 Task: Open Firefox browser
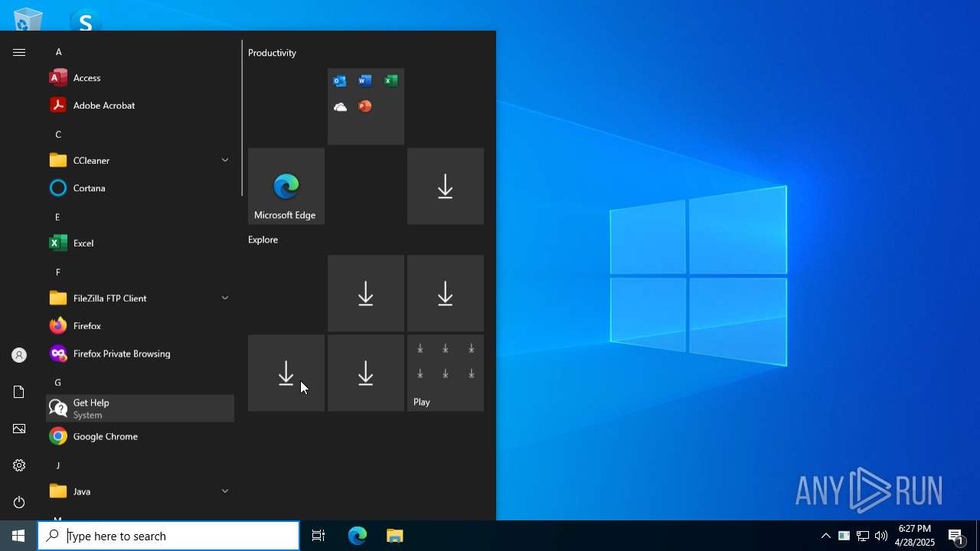(140, 325)
